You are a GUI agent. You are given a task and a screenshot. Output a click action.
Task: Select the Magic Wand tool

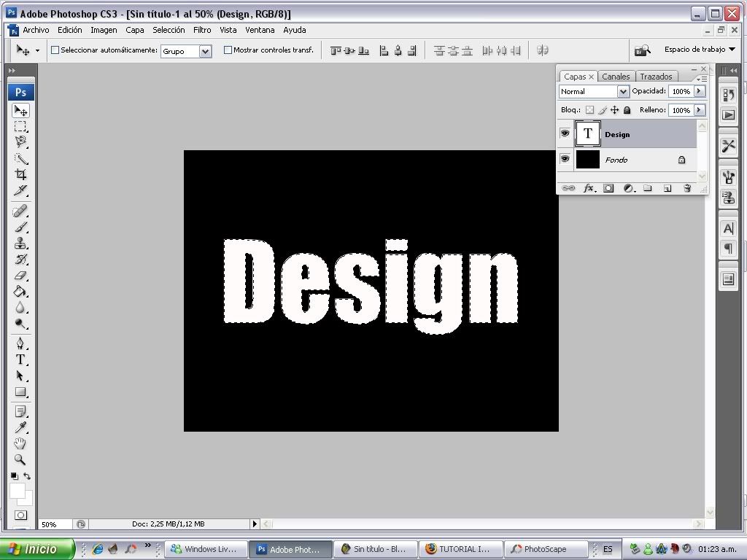click(x=20, y=158)
